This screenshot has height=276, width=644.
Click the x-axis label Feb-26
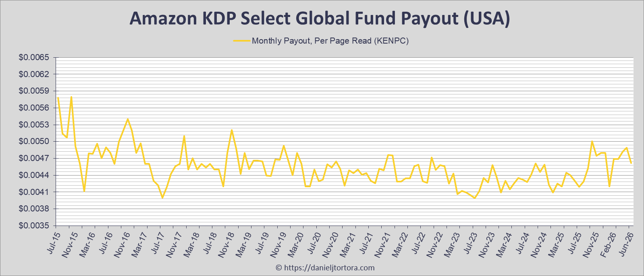click(607, 245)
